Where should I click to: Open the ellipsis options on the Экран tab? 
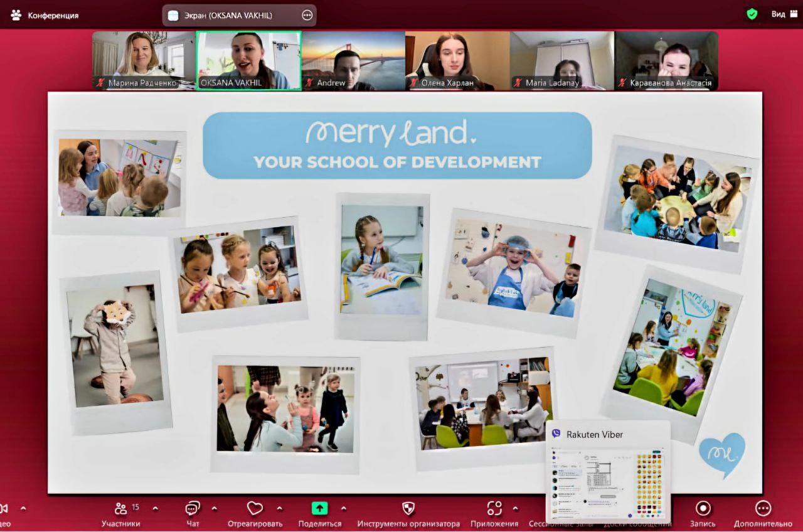307,15
